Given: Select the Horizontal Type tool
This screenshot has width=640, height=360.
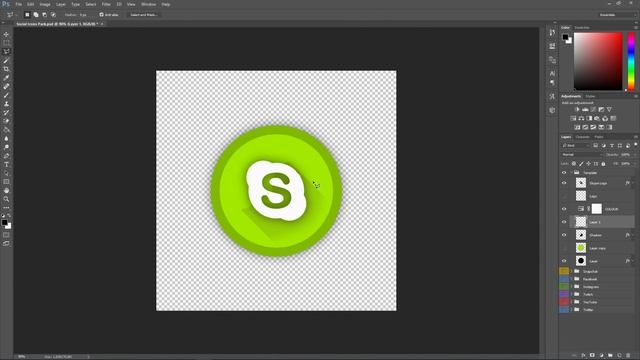Looking at the screenshot, I should click(x=6, y=164).
